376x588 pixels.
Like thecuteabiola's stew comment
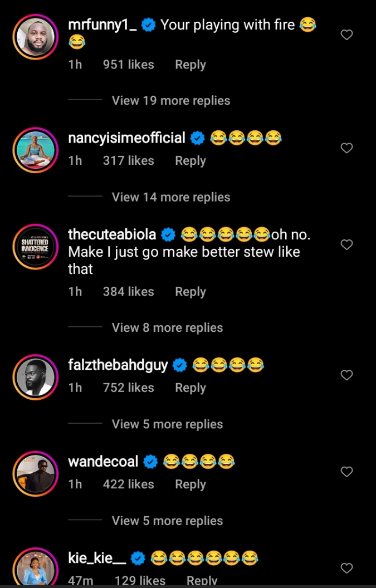[346, 244]
